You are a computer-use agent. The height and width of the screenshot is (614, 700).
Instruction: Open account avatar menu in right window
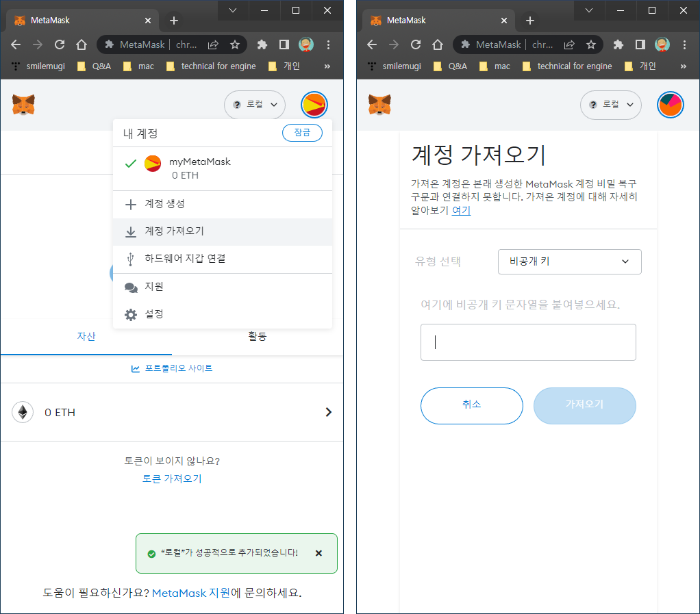pyautogui.click(x=671, y=105)
